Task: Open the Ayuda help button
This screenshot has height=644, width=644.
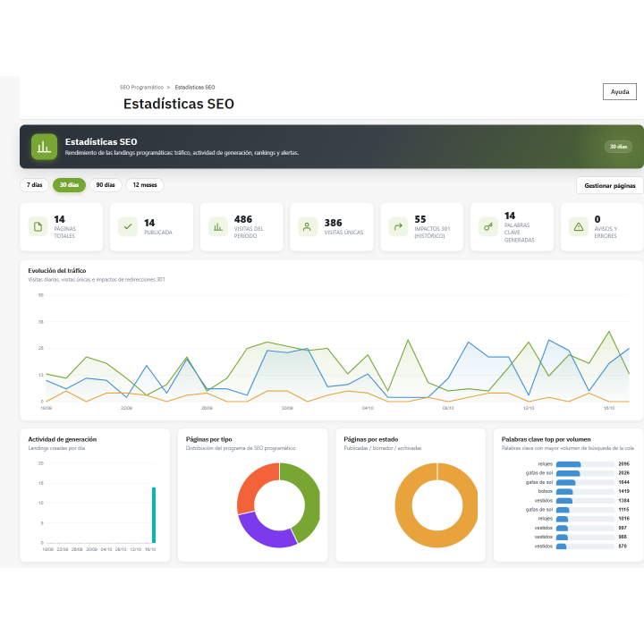Action: point(620,91)
